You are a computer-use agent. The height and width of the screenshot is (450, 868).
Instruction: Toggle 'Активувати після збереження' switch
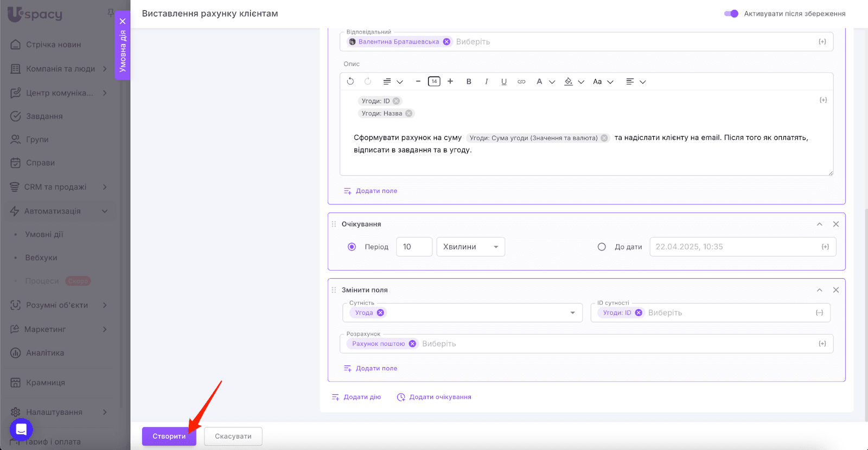[731, 14]
